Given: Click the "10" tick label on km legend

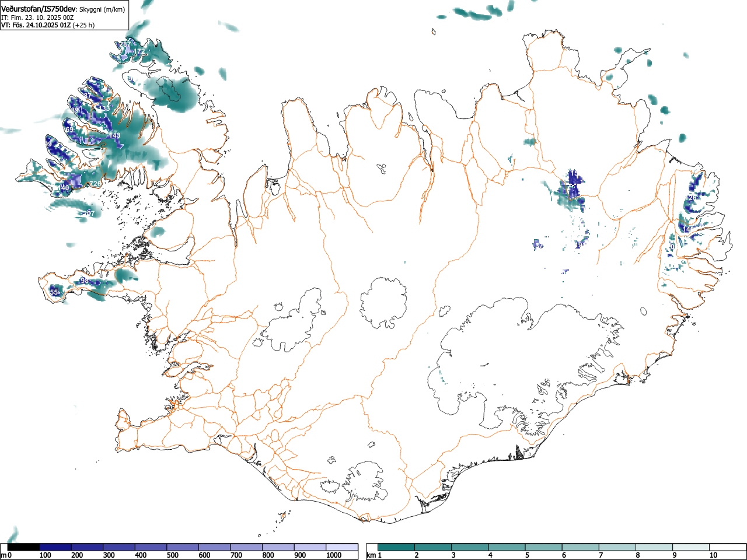Looking at the screenshot, I should click(713, 555).
